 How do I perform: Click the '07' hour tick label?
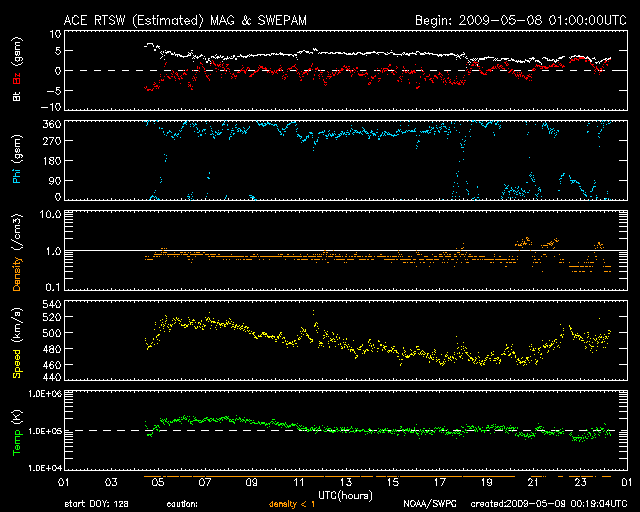pyautogui.click(x=205, y=482)
